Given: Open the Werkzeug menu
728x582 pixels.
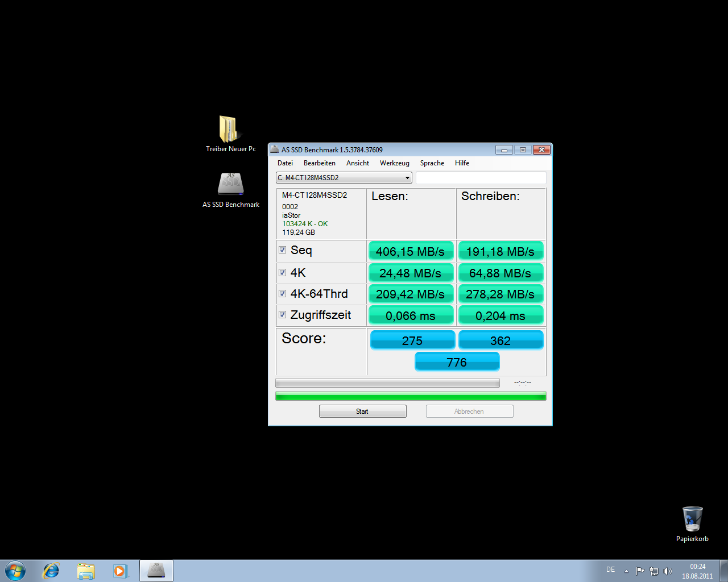Looking at the screenshot, I should (x=395, y=163).
